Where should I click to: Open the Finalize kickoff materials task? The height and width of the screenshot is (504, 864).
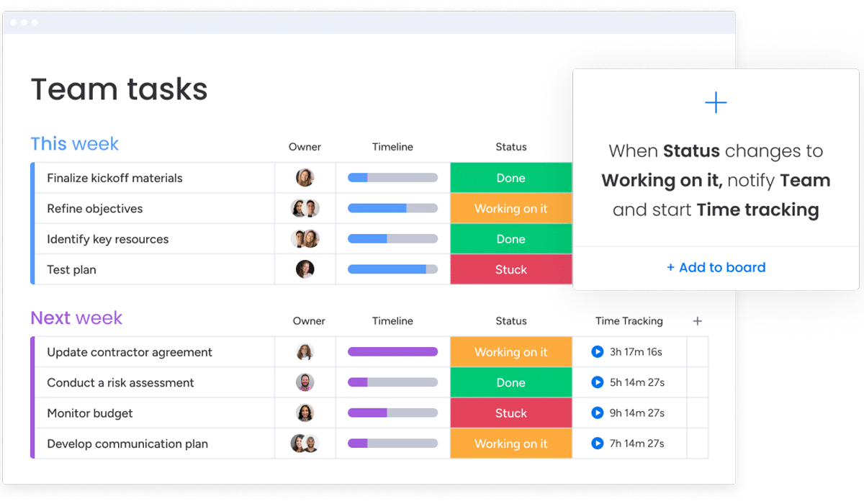114,178
